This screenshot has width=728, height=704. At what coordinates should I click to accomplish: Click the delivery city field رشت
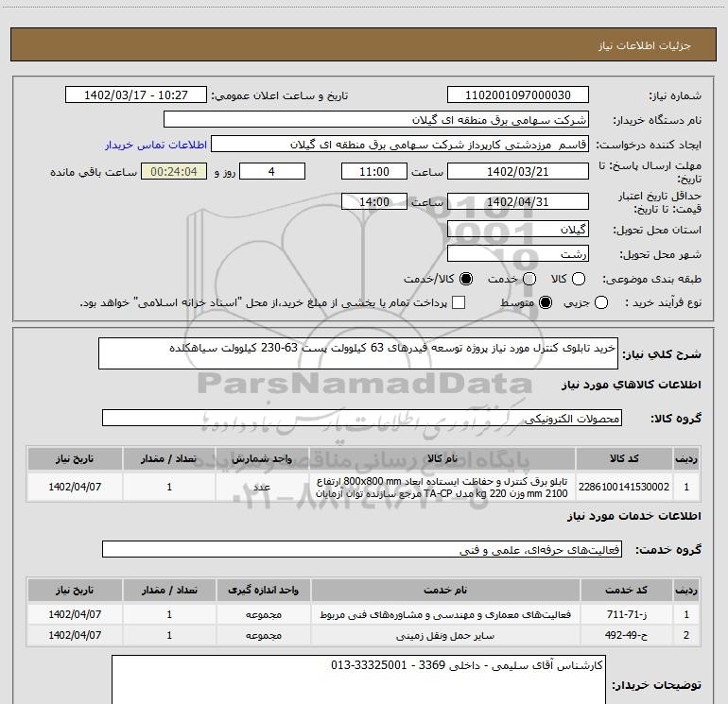[x=518, y=253]
